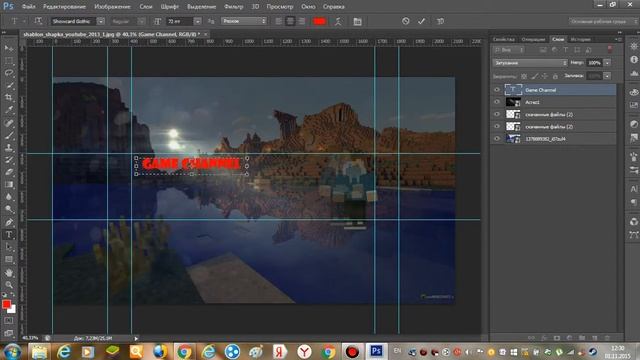
Task: Open the font size dropdown
Action: pos(198,21)
